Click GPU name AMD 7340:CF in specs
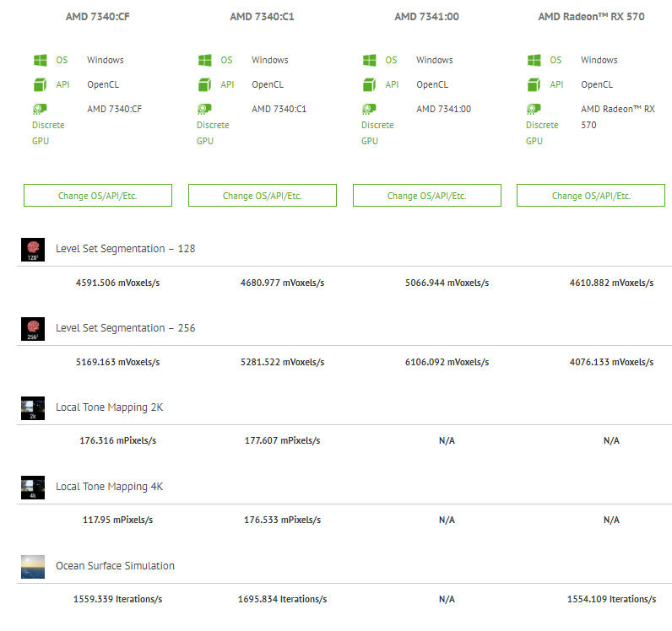This screenshot has height=631, width=672. point(115,109)
